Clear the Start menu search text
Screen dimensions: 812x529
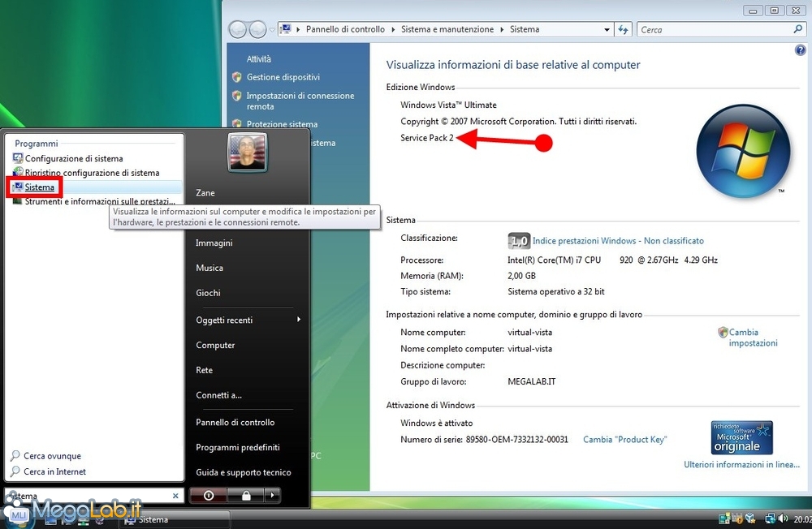[x=175, y=496]
